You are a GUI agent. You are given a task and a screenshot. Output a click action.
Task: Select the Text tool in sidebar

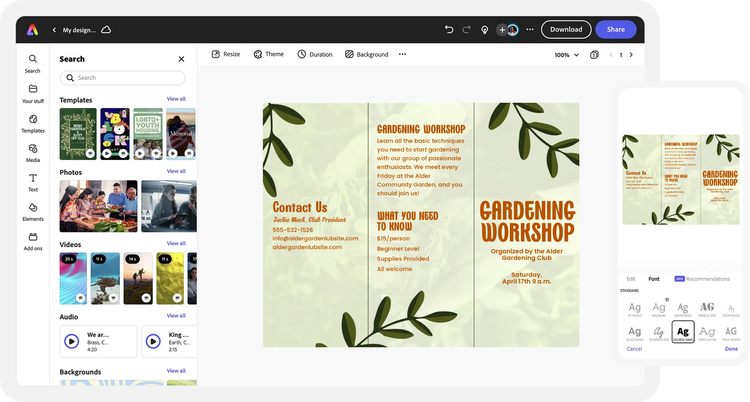[33, 182]
